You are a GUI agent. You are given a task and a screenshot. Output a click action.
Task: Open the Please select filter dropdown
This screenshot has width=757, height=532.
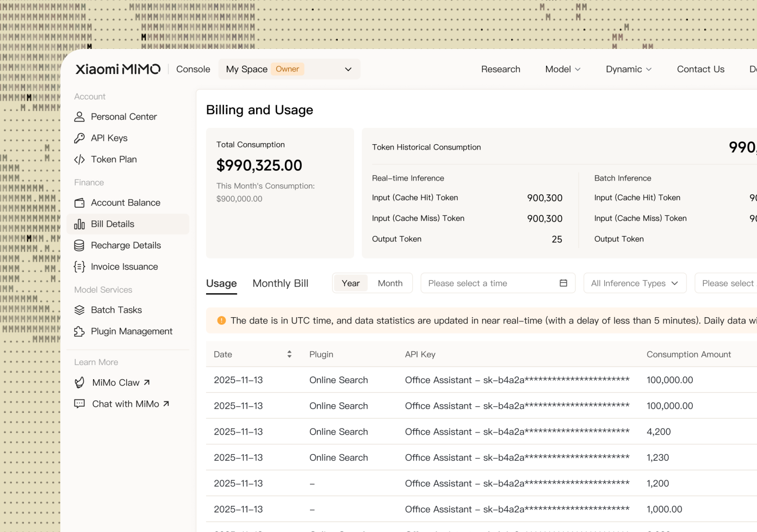(726, 283)
